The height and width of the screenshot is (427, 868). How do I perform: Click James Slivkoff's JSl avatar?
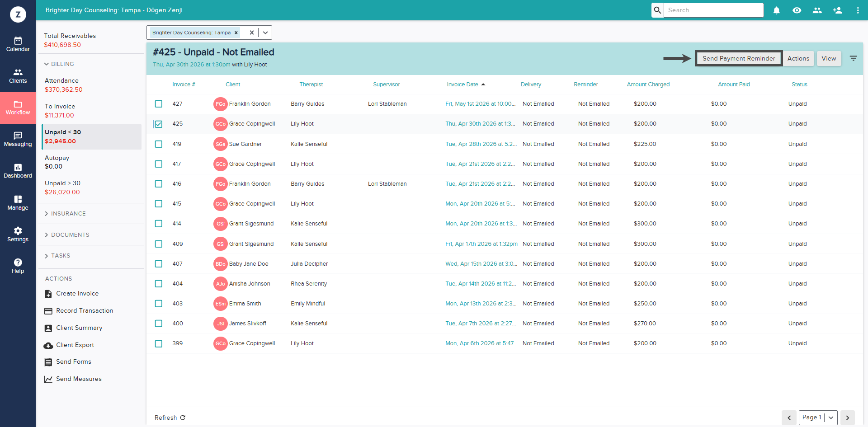point(221,324)
